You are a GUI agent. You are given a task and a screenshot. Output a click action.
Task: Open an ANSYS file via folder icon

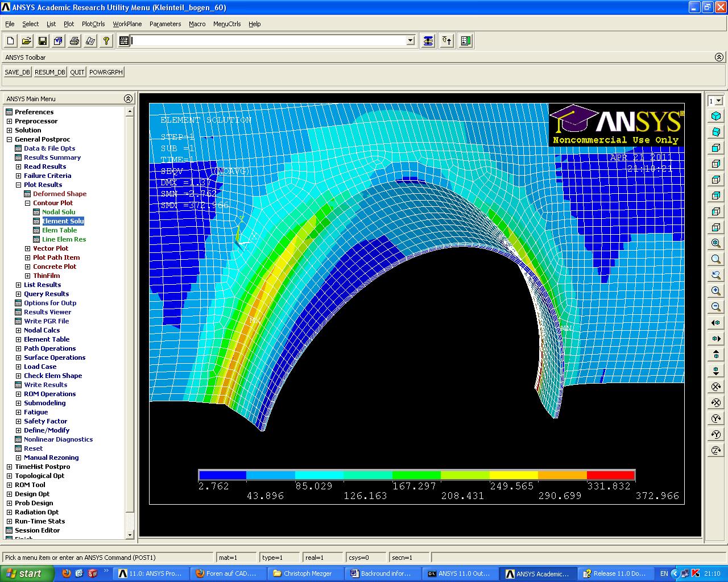[x=27, y=41]
